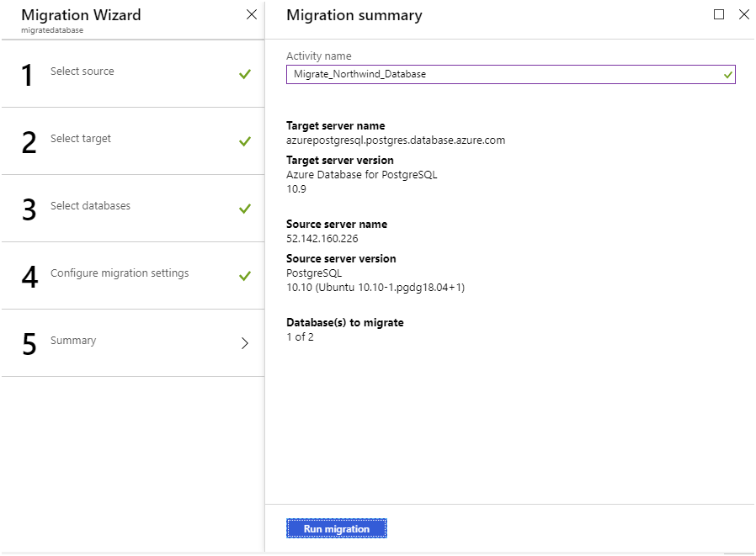
Task: Click the step 1 numeral in the wizard
Action: point(28,74)
